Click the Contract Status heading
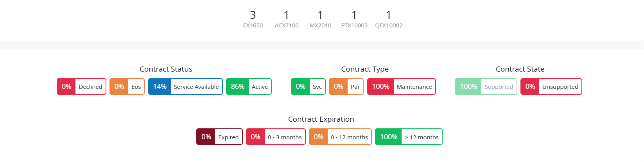The width and height of the screenshot is (644, 162). point(166,69)
